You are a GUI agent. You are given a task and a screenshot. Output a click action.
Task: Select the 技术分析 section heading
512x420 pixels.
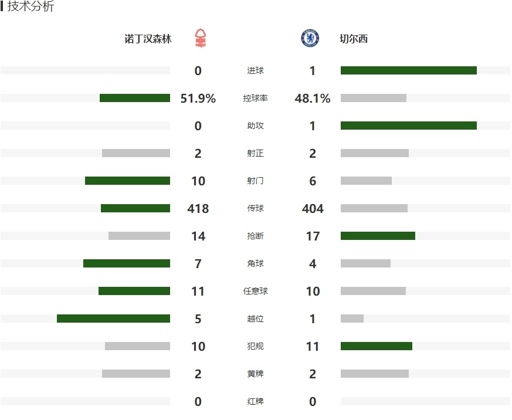point(30,6)
